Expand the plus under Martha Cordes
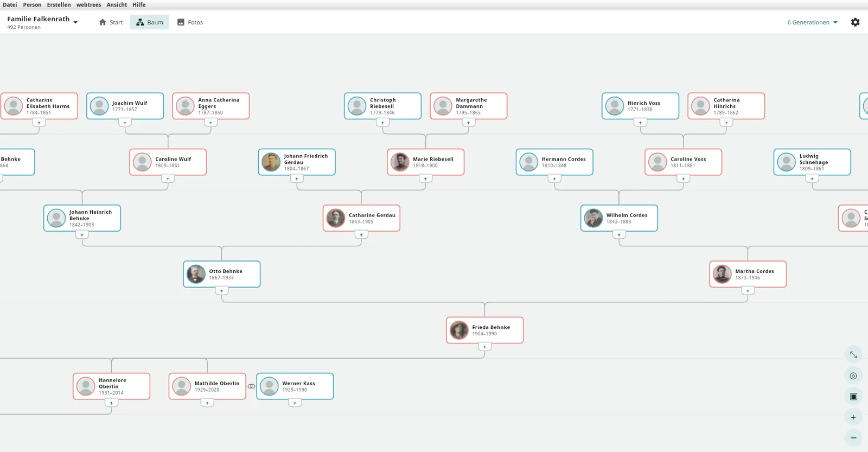868x452 pixels. point(748,291)
